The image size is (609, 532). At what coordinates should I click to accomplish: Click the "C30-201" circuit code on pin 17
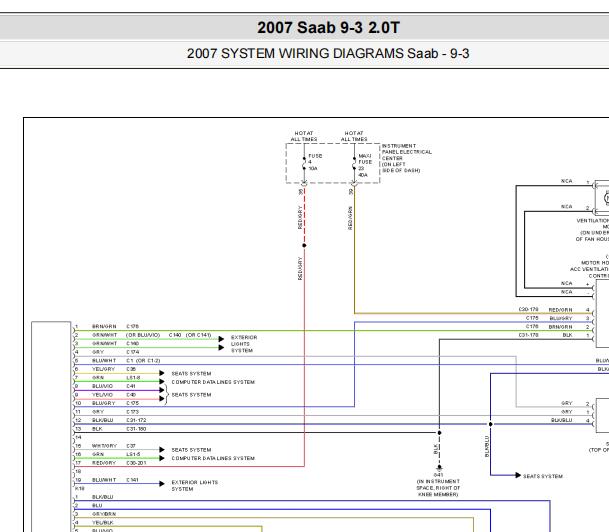[x=136, y=463]
